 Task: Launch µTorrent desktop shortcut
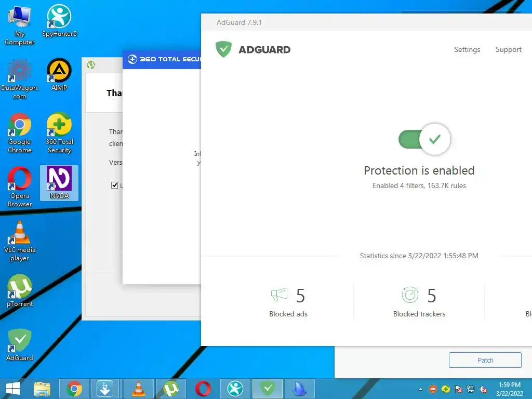pyautogui.click(x=19, y=291)
